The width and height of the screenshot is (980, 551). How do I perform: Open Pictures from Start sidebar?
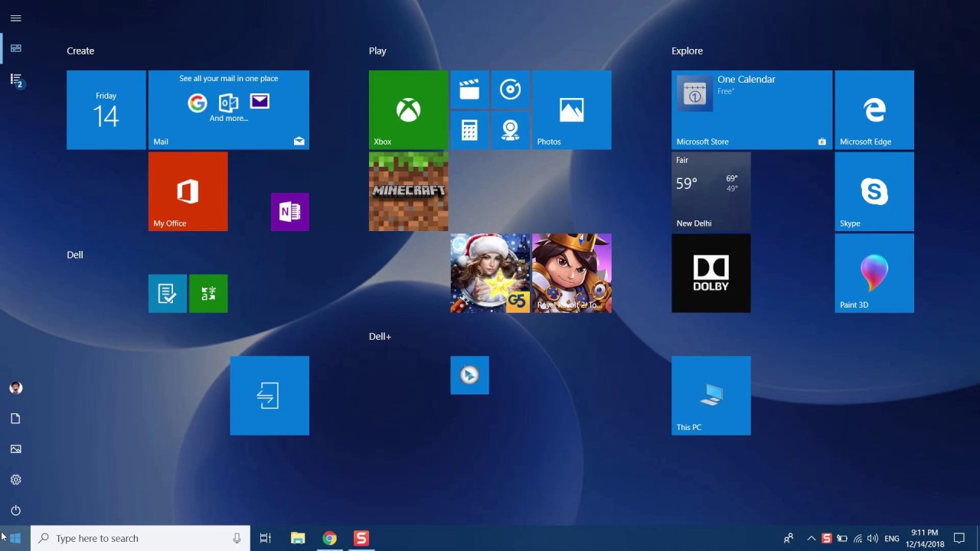point(15,449)
